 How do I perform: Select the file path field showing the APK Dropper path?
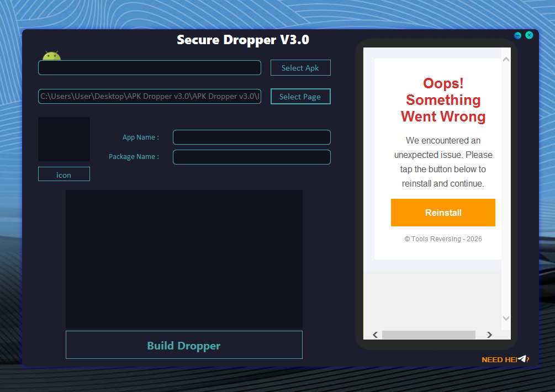[x=149, y=96]
